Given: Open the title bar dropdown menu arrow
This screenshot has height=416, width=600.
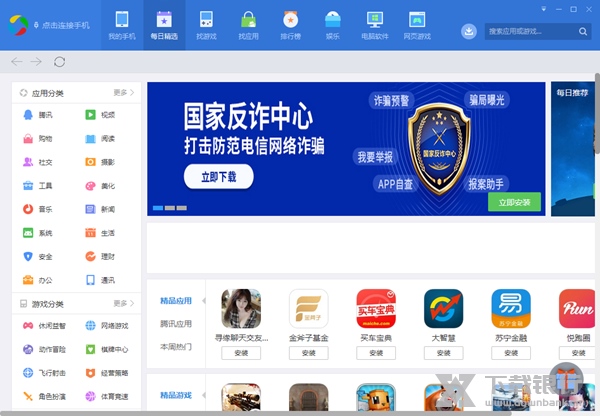Looking at the screenshot, I should pos(543,9).
